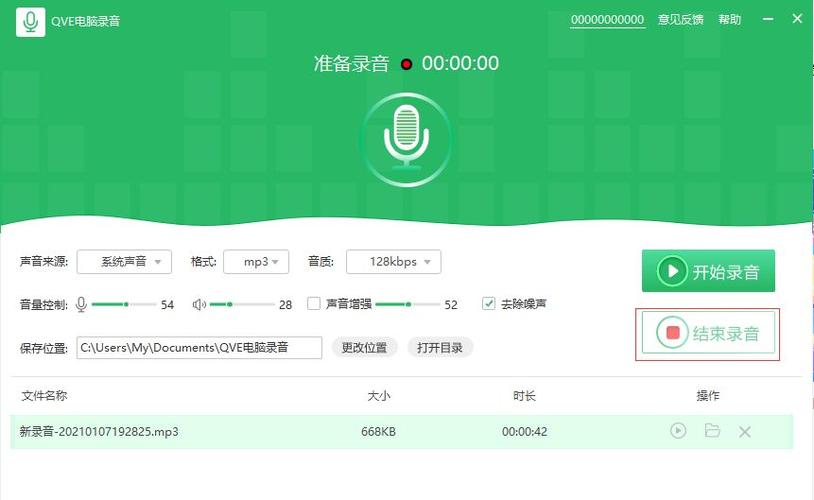Screen dimensions: 814x500
Task: Click the 准备录音 status text
Action: tap(351, 63)
